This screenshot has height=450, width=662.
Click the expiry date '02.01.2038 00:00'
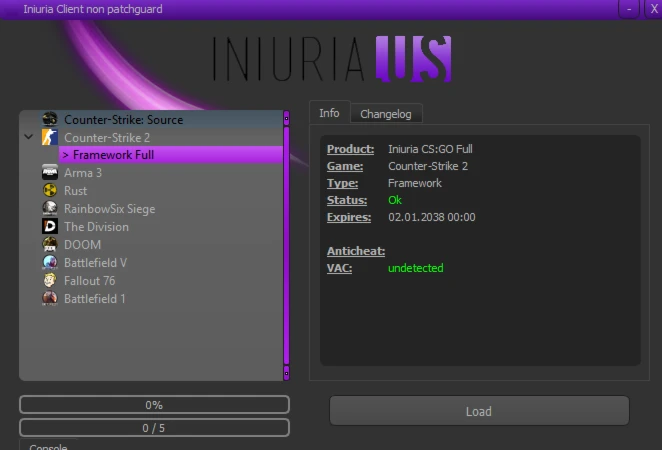[431, 217]
